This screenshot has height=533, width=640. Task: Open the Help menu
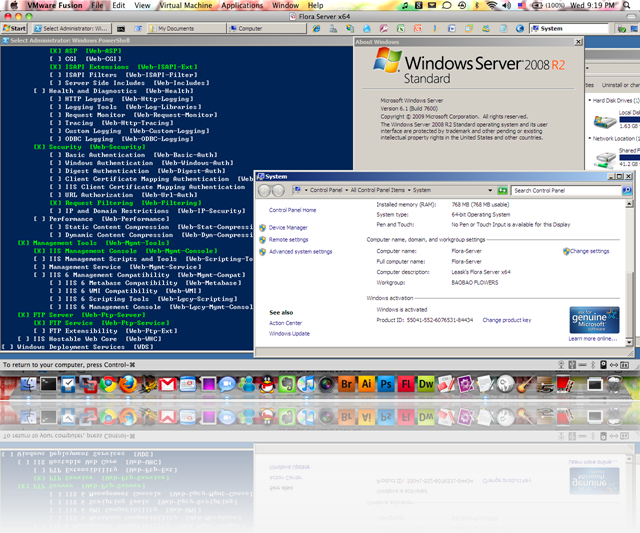(316, 5)
